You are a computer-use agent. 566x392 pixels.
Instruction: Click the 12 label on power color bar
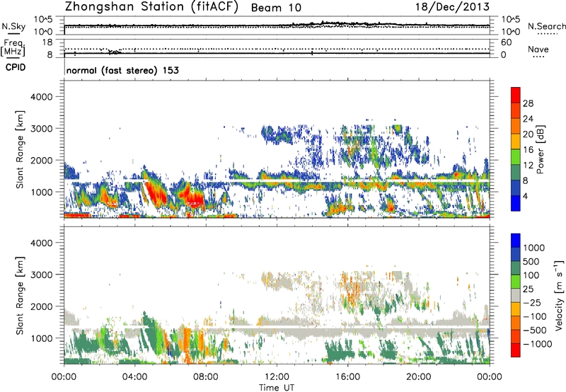[x=528, y=166]
